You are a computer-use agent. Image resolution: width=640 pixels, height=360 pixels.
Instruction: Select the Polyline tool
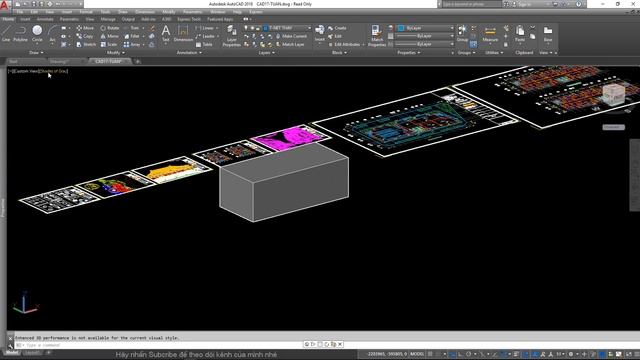pyautogui.click(x=20, y=33)
